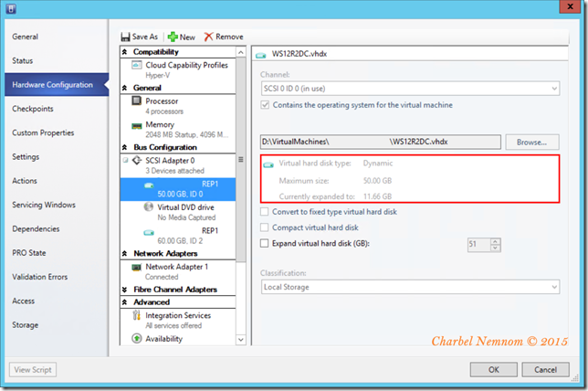This screenshot has width=588, height=391.
Task: Toggle Contains the operating system checkbox
Action: tap(265, 105)
